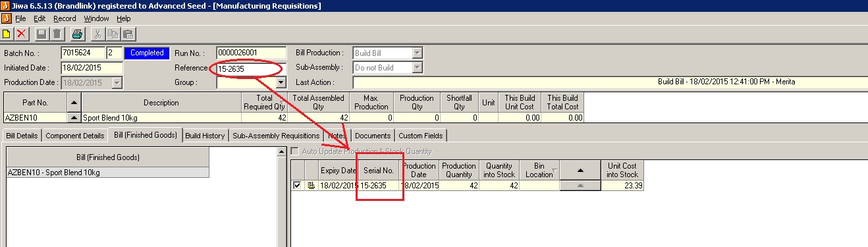Click the Copy icon
Image resolution: width=868 pixels, height=247 pixels.
(x=113, y=34)
